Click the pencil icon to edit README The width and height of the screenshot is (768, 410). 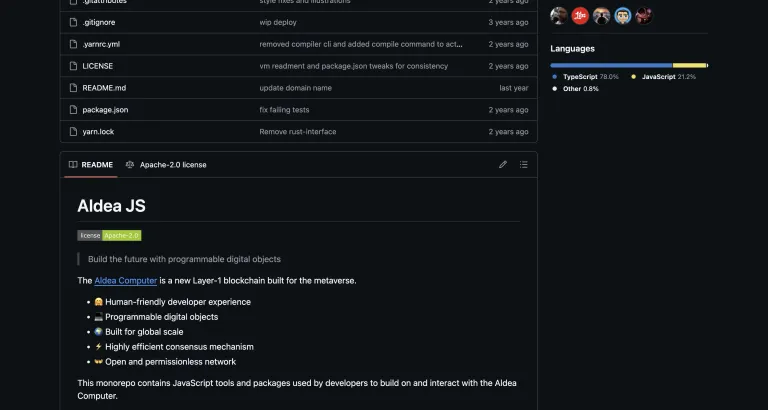(x=503, y=164)
